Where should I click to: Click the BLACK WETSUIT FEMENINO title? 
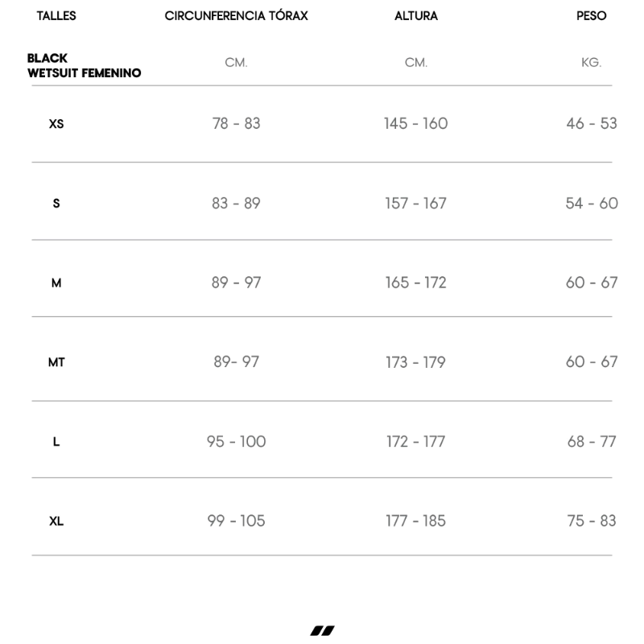(x=84, y=65)
